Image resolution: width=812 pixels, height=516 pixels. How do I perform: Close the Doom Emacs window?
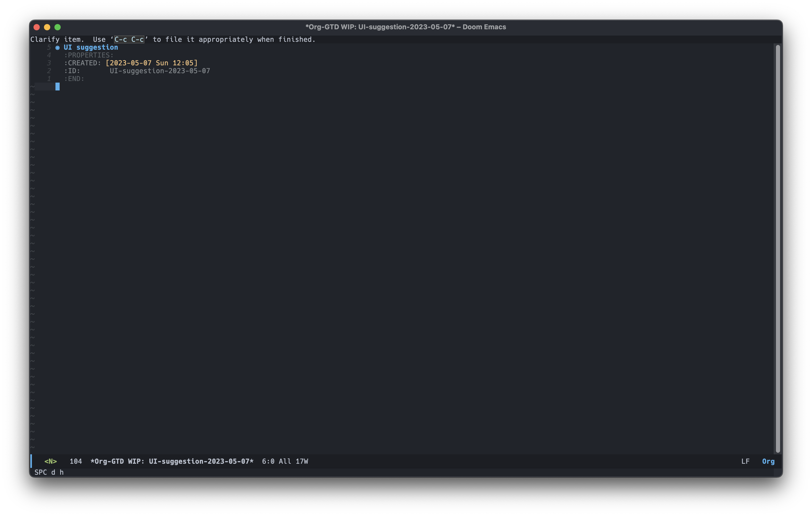click(x=37, y=27)
